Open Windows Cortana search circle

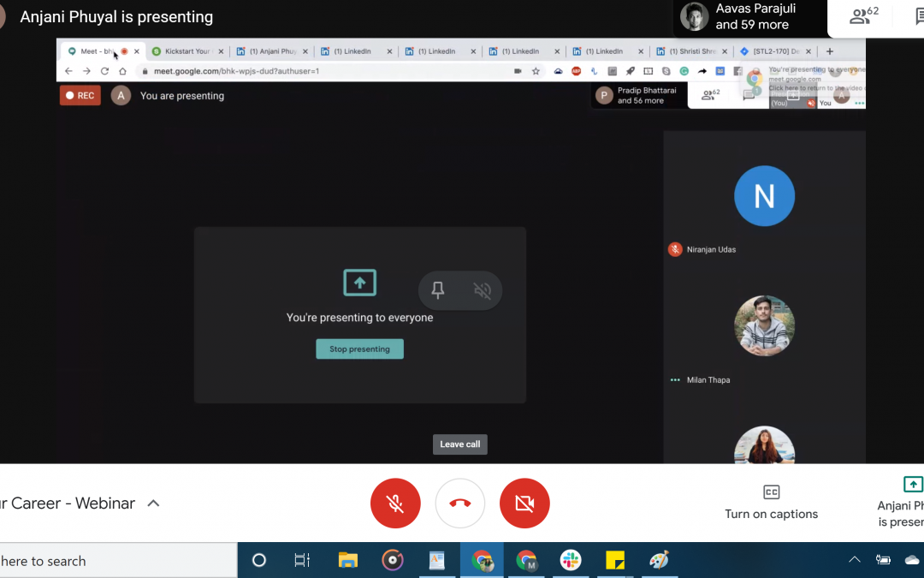pyautogui.click(x=258, y=560)
